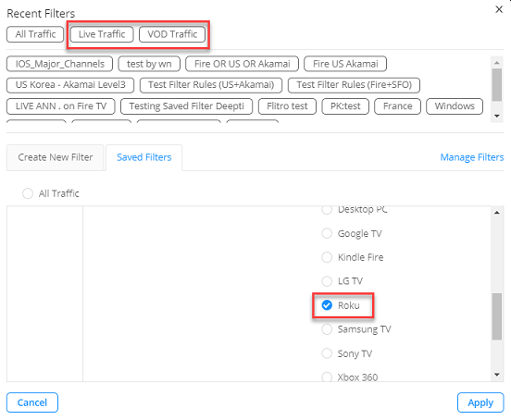Choose the VOD Traffic recent filter
The height and width of the screenshot is (420, 511).
click(x=172, y=34)
